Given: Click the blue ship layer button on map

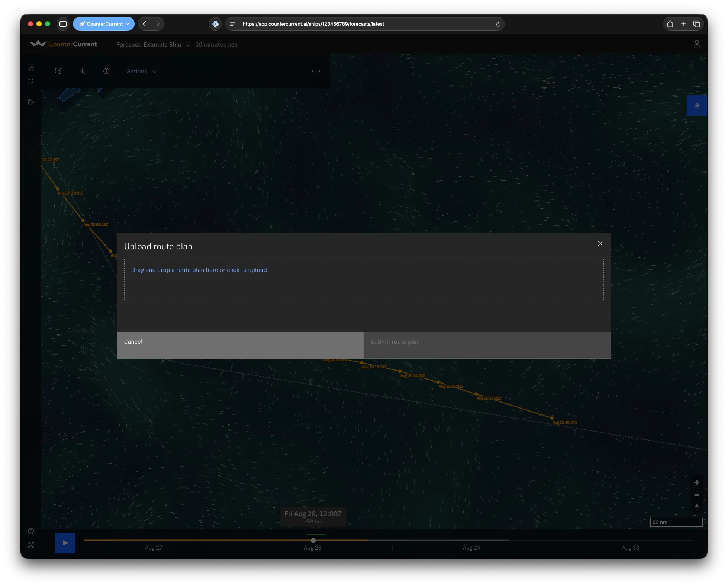Looking at the screenshot, I should (x=697, y=105).
